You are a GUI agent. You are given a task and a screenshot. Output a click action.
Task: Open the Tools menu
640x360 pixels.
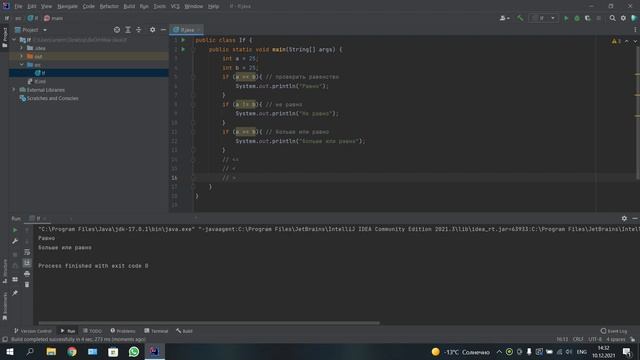[160, 6]
